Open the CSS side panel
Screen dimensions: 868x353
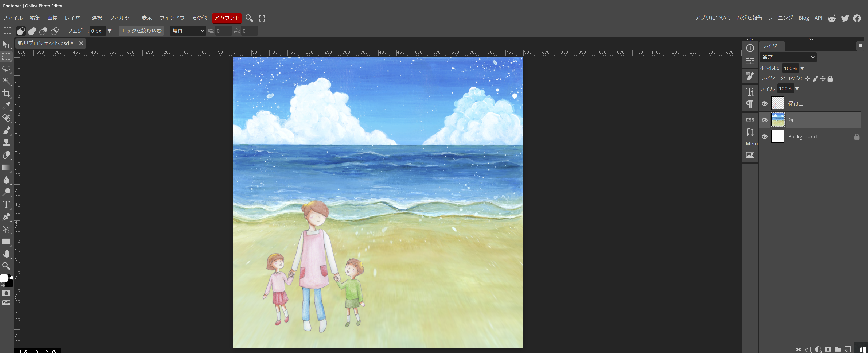point(750,120)
